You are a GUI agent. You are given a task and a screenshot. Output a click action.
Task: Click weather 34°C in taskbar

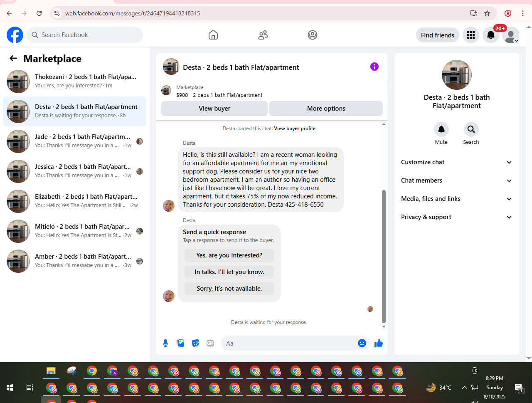(x=439, y=388)
